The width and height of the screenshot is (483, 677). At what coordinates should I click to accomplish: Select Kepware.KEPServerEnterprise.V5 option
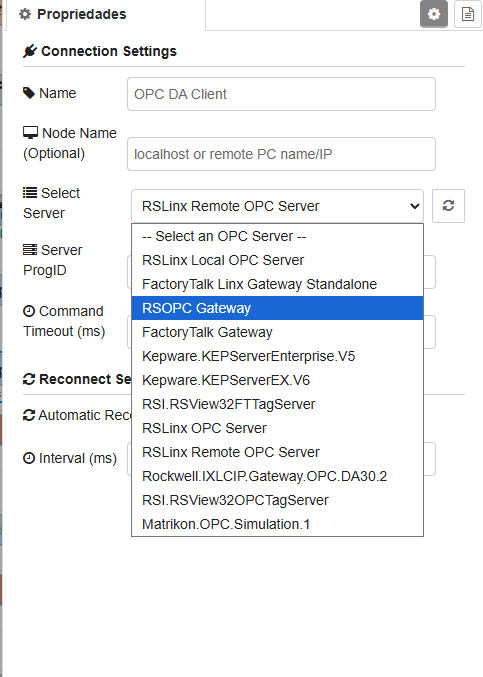click(x=278, y=356)
